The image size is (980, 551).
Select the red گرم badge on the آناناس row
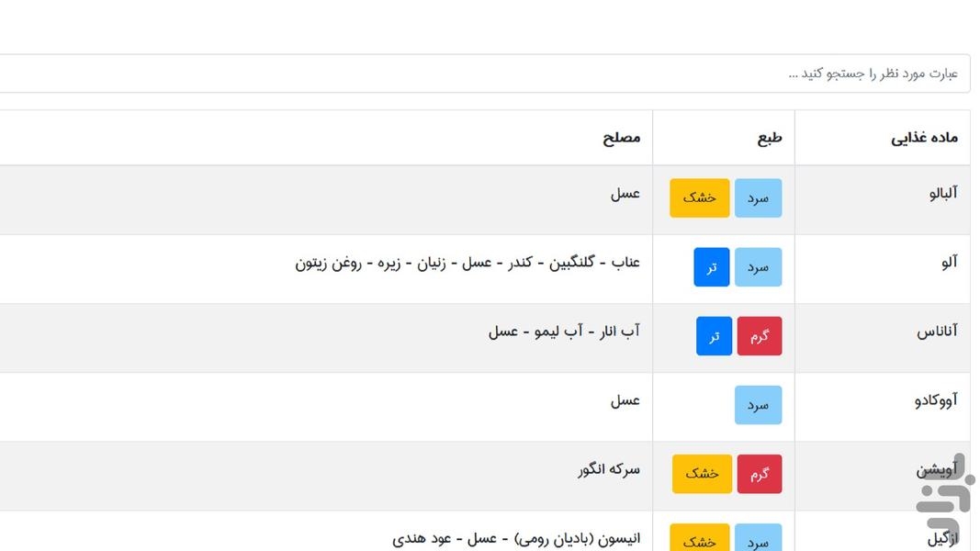point(760,336)
